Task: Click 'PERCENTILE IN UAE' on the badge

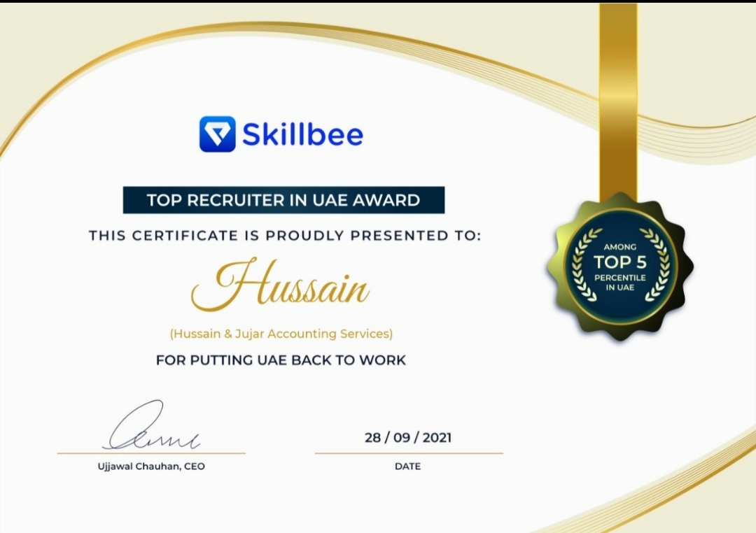Action: pyautogui.click(x=619, y=283)
